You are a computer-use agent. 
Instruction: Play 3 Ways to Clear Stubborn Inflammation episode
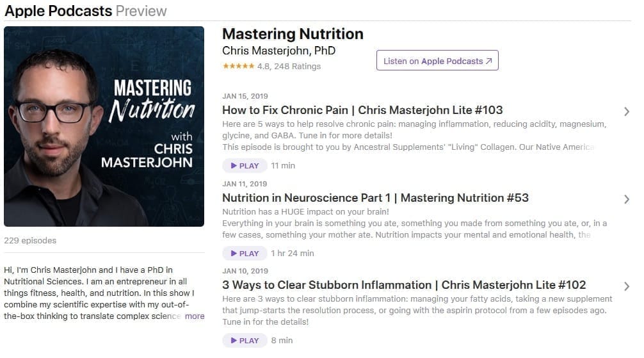click(245, 340)
